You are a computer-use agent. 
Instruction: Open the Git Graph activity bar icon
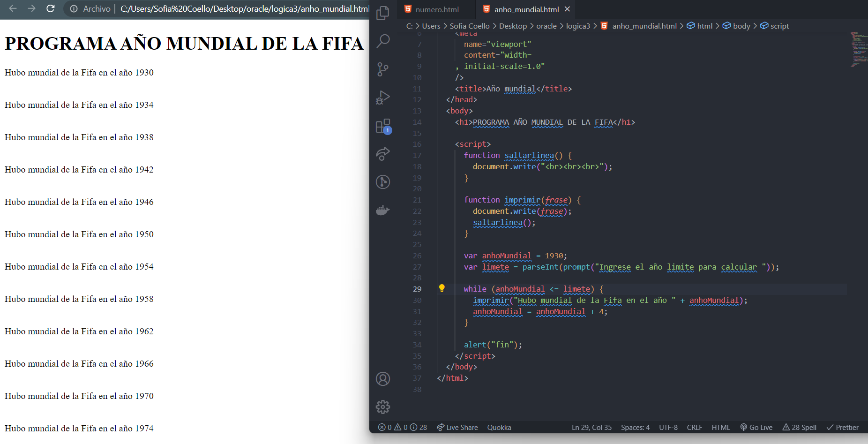pos(383,182)
